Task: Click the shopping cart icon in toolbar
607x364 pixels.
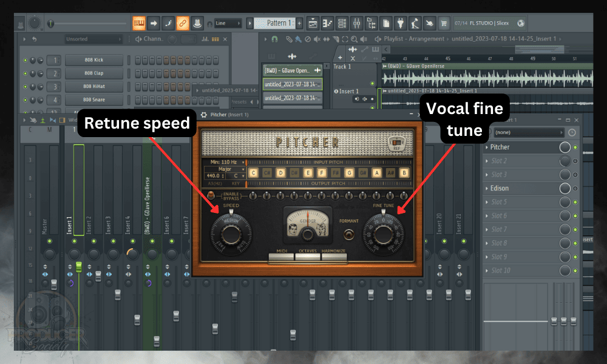Action: [x=444, y=23]
